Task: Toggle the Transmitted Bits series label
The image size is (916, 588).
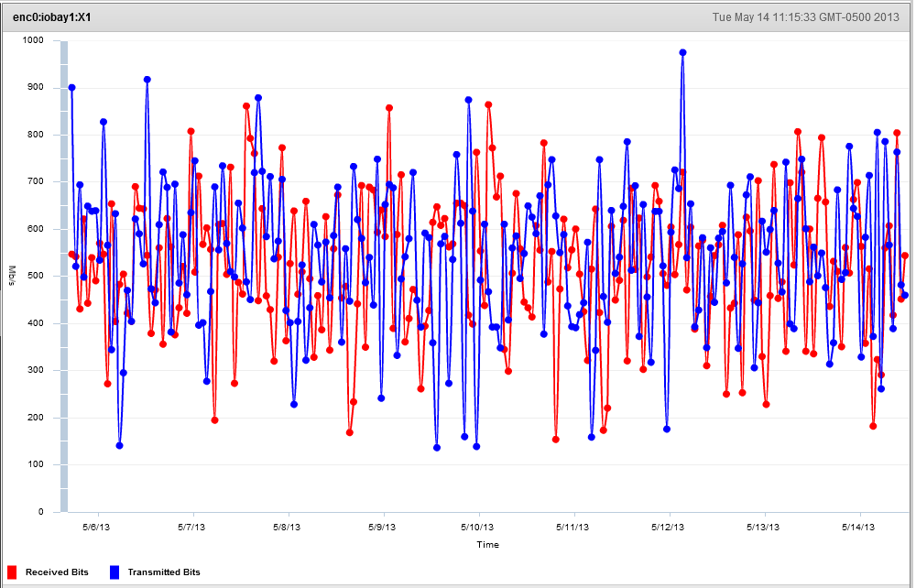Action: pyautogui.click(x=164, y=572)
